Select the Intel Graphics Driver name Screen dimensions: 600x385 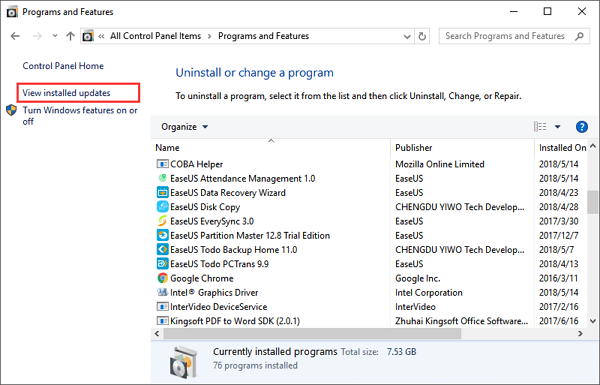click(x=214, y=292)
